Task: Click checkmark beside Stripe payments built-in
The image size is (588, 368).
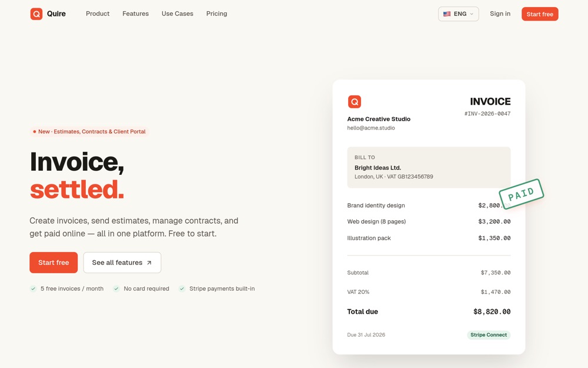Action: [x=182, y=289]
